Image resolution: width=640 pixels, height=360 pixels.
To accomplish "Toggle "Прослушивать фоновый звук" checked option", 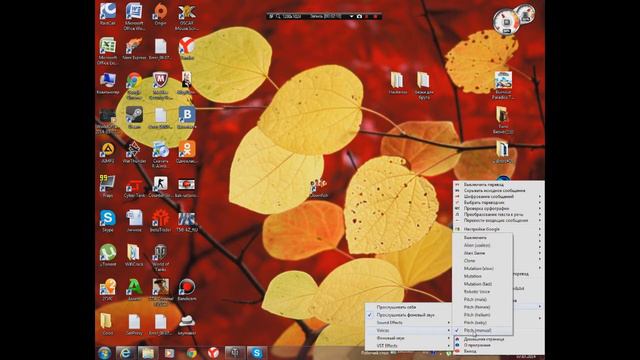I will pos(408,315).
